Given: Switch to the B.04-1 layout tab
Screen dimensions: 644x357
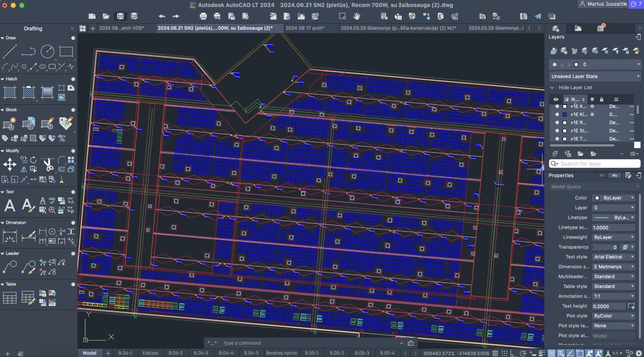Looking at the screenshot, I should point(125,353).
